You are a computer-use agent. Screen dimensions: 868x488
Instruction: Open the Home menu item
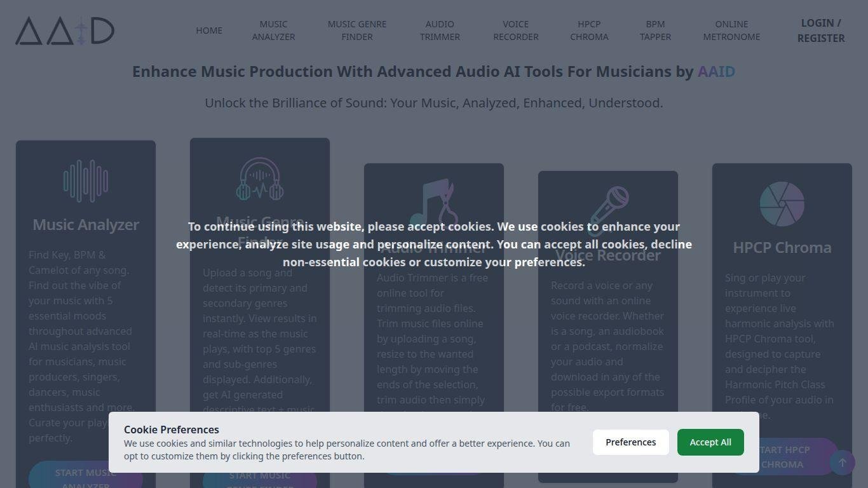[x=209, y=30]
